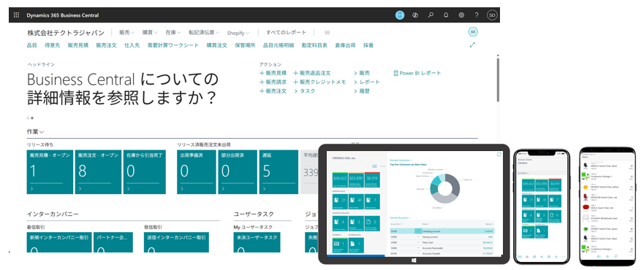Image resolution: width=644 pixels, height=270 pixels.
Task: Open the 仕入先 navigation link
Action: (132, 45)
